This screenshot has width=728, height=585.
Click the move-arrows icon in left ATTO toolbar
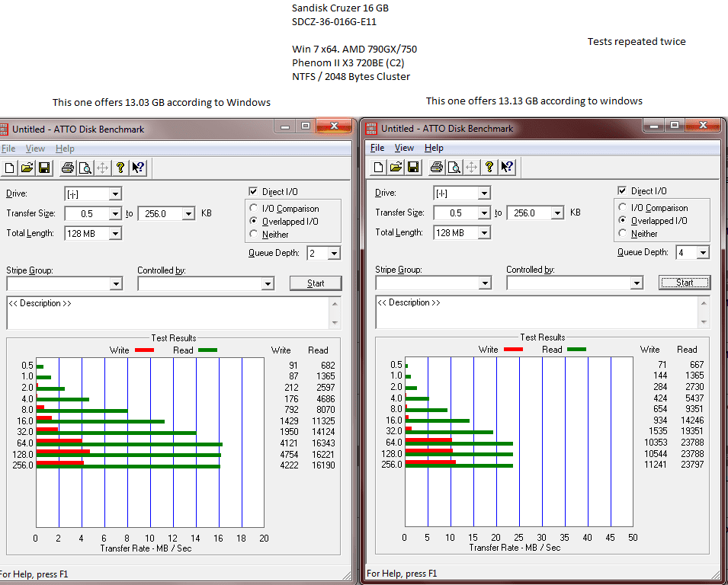coord(103,168)
